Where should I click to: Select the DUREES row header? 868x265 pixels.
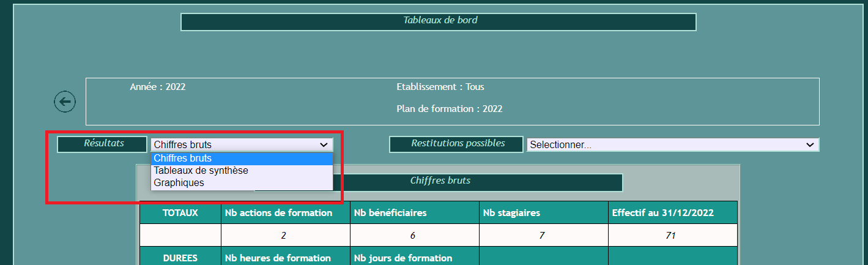[x=180, y=258]
